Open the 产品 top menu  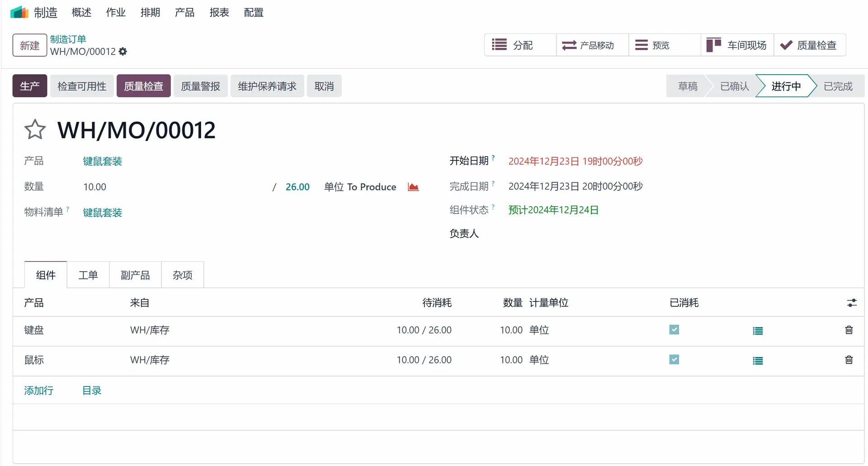tap(184, 12)
